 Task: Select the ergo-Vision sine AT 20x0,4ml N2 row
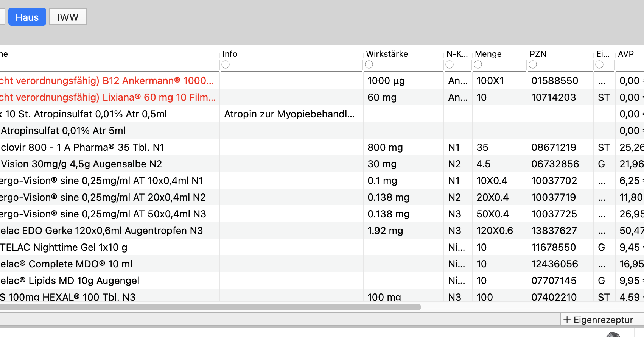(x=322, y=197)
